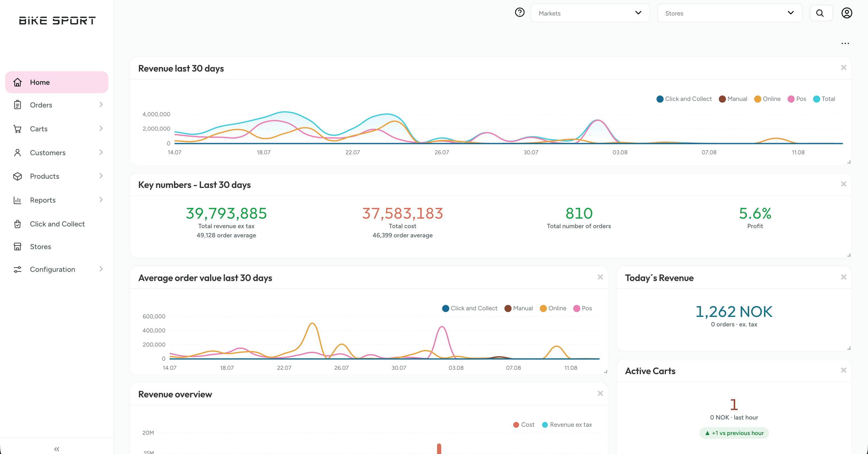
Task: Select Orders in the sidebar menu
Action: click(x=57, y=105)
